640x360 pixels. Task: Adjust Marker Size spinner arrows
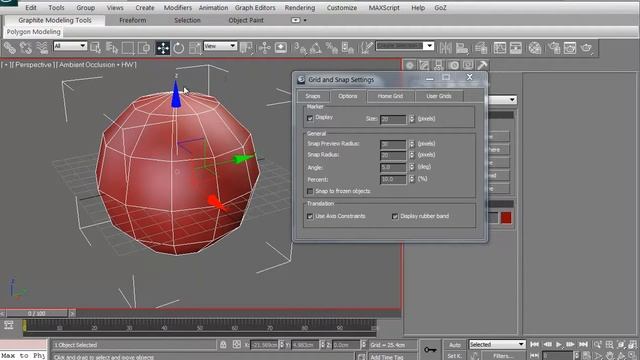click(411, 119)
